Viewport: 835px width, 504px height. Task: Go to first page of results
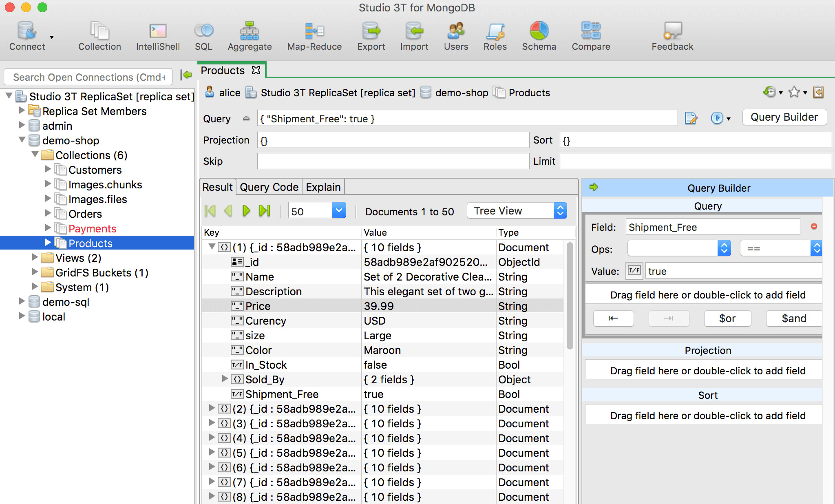click(210, 211)
